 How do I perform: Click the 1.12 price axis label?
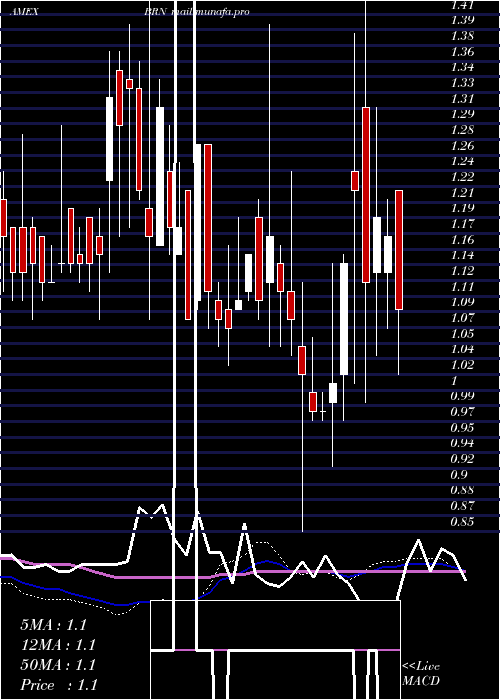462,271
